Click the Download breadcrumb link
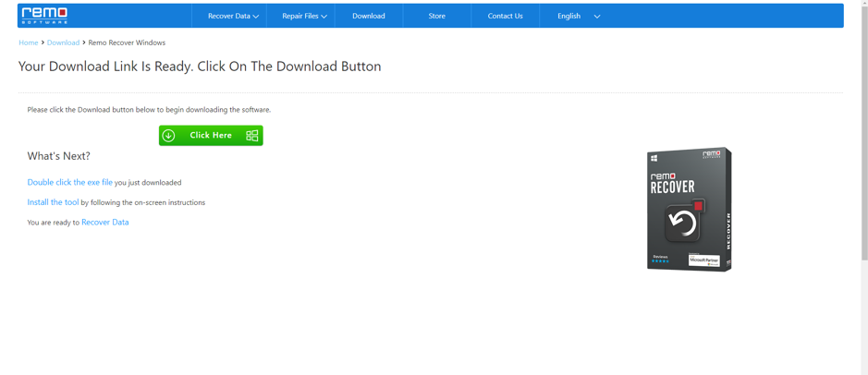Screen dimensions: 868x375 click(63, 42)
